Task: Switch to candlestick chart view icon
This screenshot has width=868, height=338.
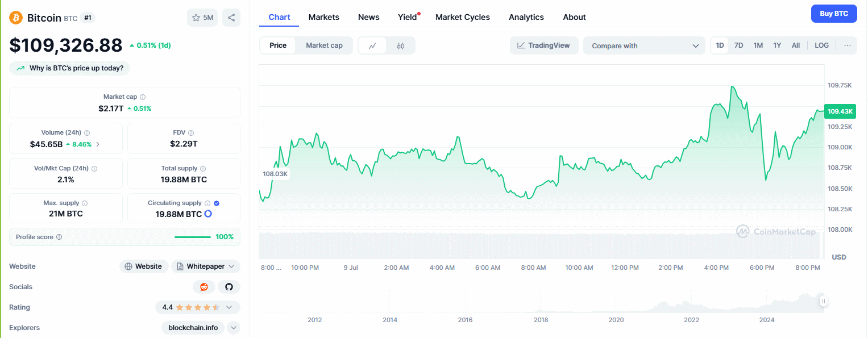Action: tap(401, 46)
